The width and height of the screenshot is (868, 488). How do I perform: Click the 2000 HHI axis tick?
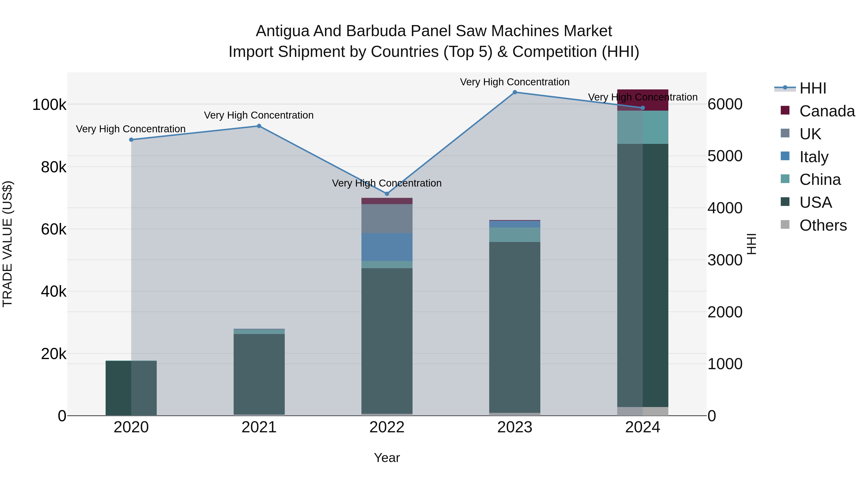(725, 312)
